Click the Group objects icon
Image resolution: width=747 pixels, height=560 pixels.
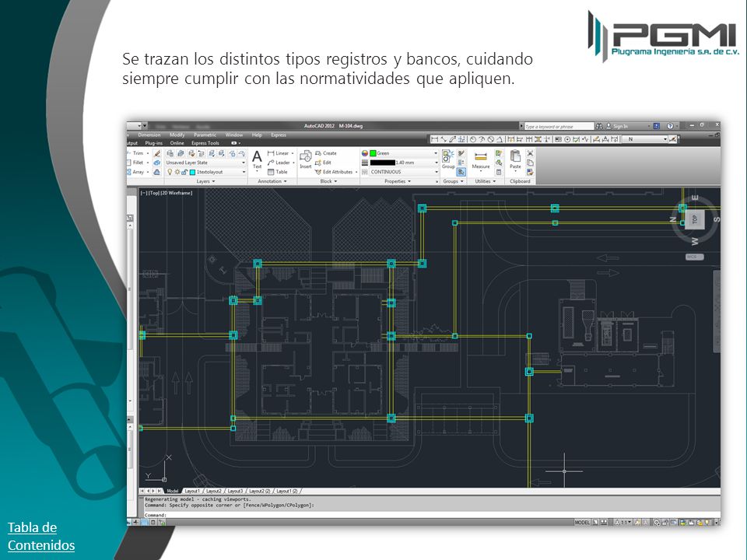point(448,159)
